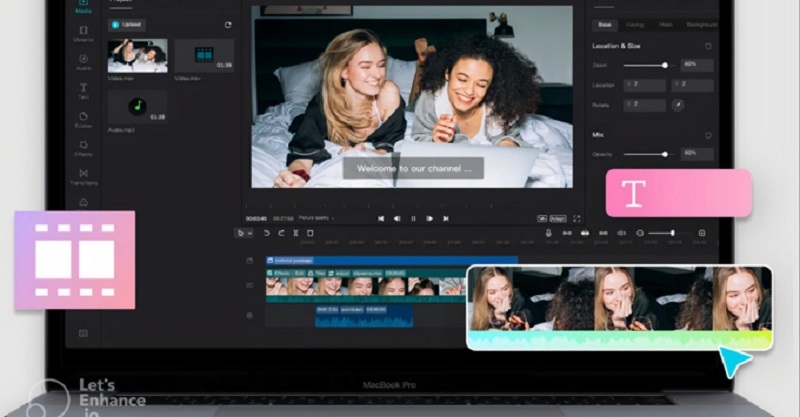This screenshot has height=417, width=800.
Task: Click the undo arrow in the timeline toolbar
Action: (266, 233)
